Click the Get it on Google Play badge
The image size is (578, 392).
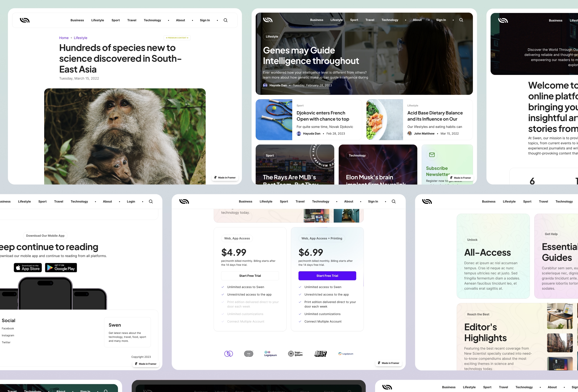[61, 268]
